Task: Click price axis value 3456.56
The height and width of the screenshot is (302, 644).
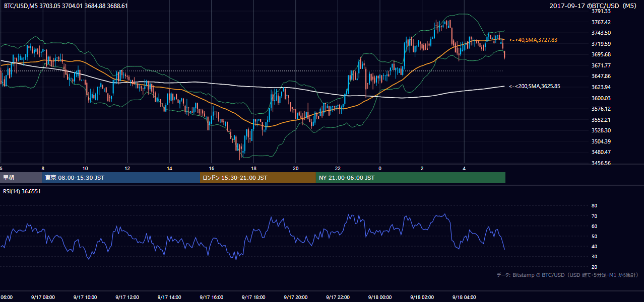Action: pyautogui.click(x=601, y=163)
